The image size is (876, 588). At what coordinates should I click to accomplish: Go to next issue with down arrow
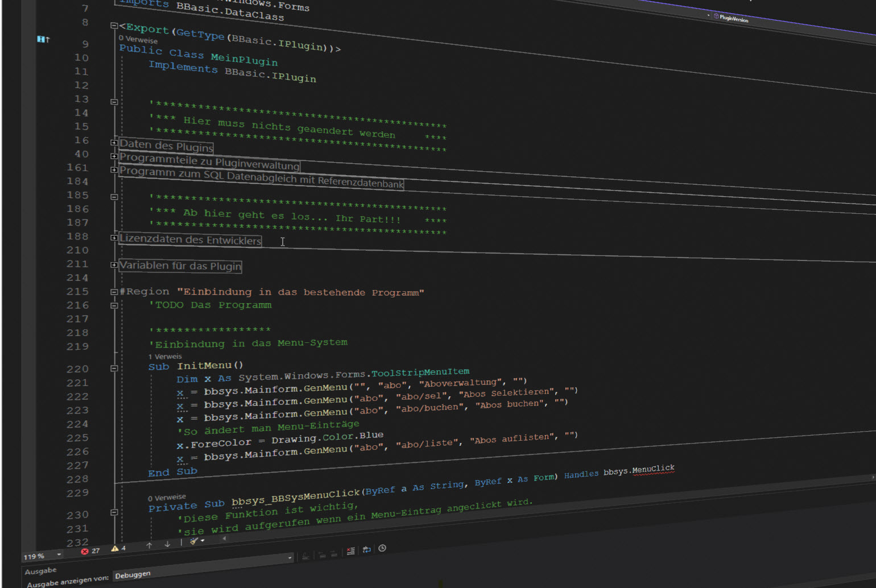click(167, 544)
